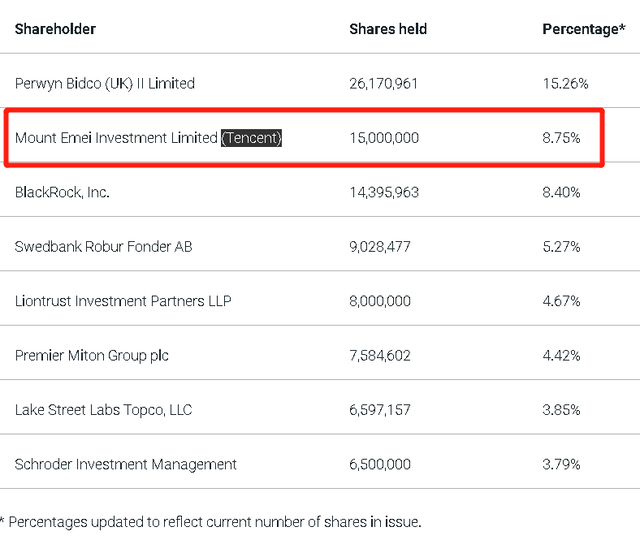The image size is (640, 540).
Task: Click the highlighted (Tencent) text
Action: (x=251, y=138)
